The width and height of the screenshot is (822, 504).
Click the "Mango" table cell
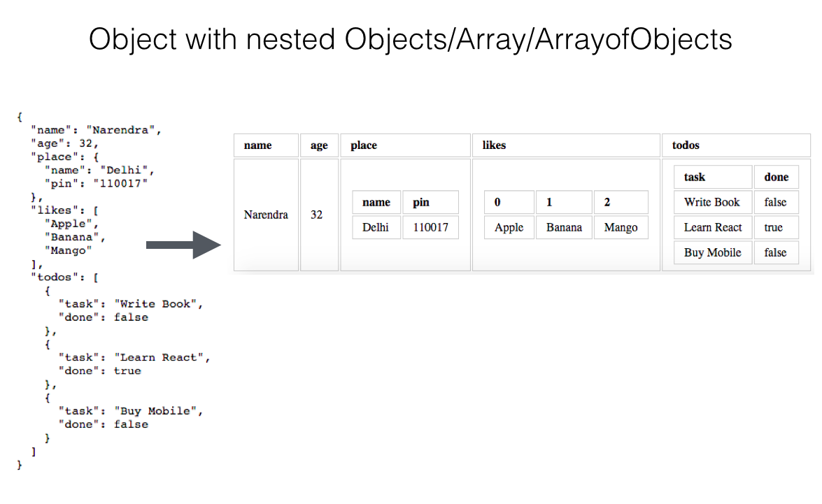pyautogui.click(x=621, y=227)
